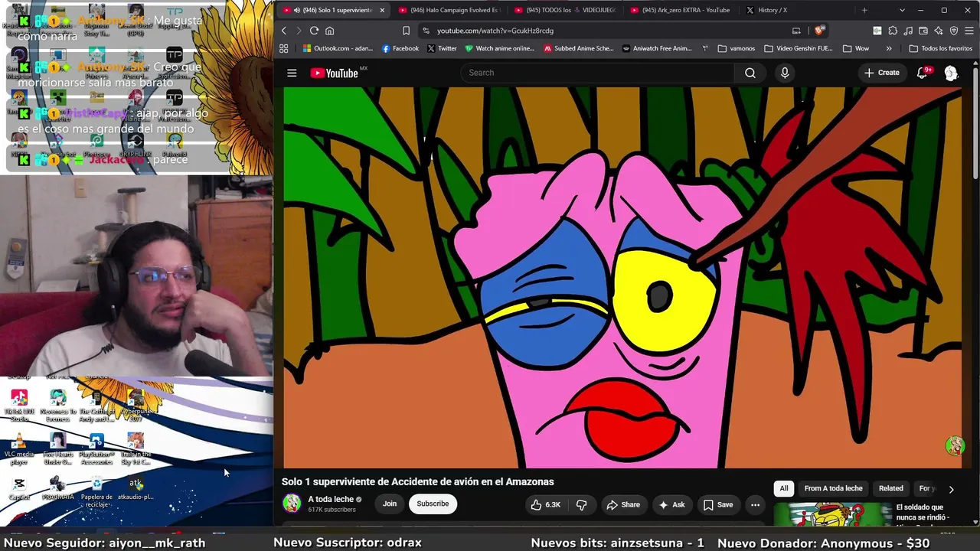Image resolution: width=980 pixels, height=551 pixels.
Task: Share the video
Action: 623,504
